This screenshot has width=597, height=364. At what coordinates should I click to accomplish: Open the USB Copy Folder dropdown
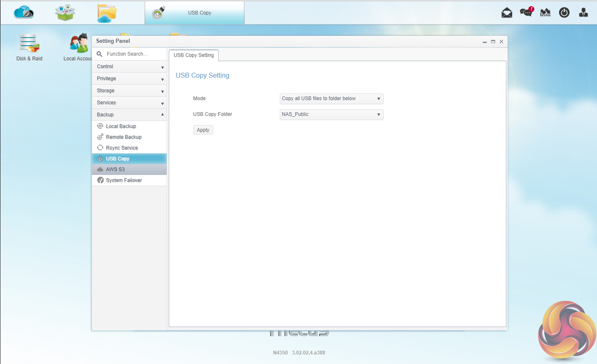pos(331,114)
